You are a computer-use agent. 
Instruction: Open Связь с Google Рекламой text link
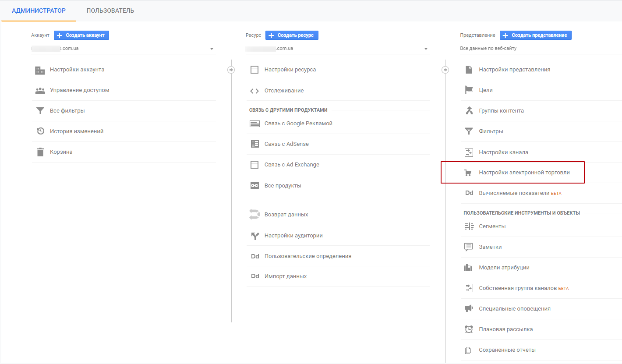pos(298,124)
